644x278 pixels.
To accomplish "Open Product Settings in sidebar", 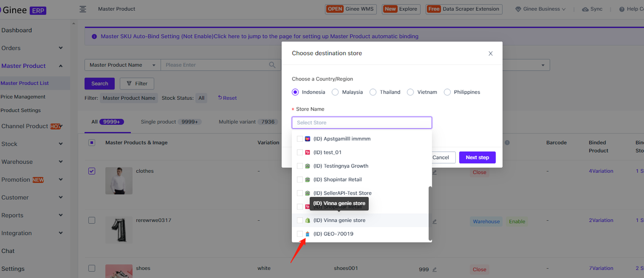I will pos(21,111).
